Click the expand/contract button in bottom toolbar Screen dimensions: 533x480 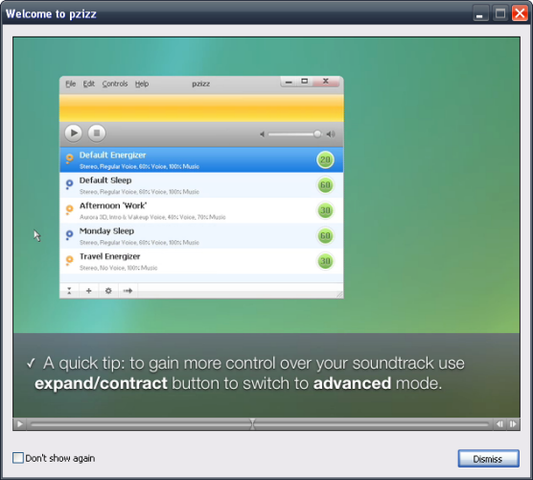click(69, 291)
